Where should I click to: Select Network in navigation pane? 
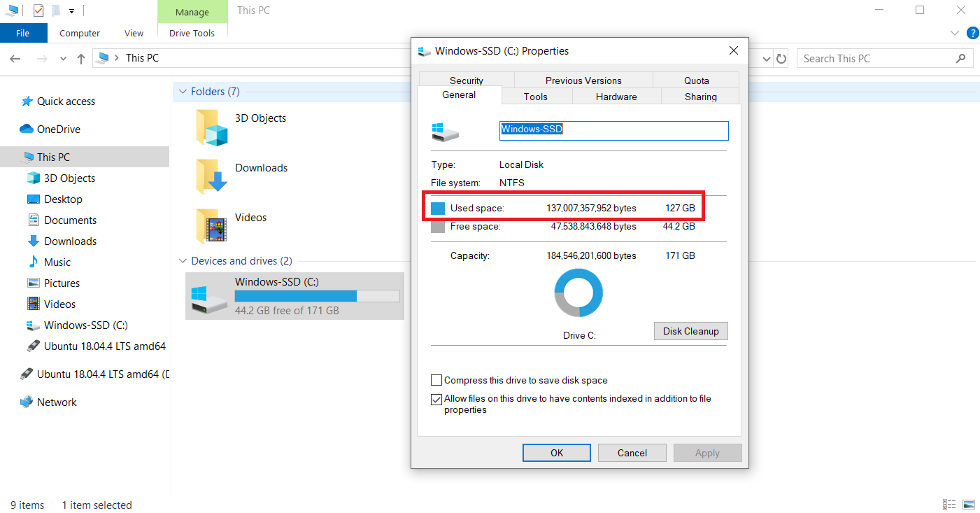(x=57, y=402)
